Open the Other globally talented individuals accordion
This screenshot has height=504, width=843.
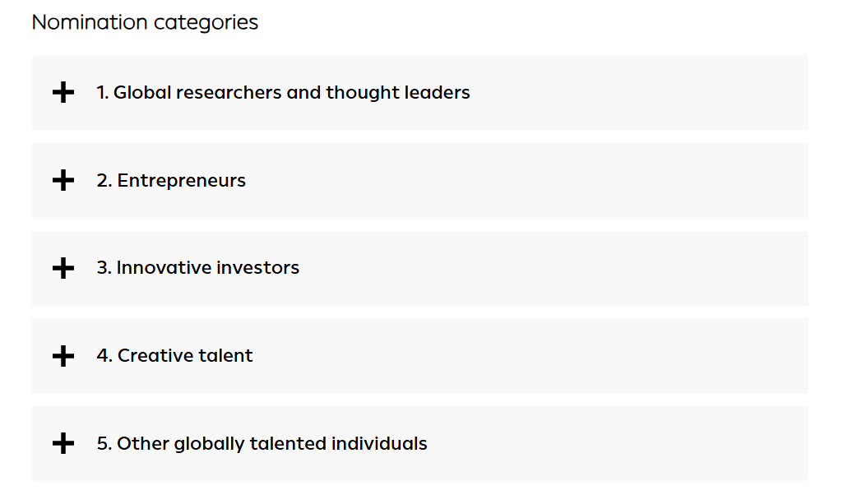coord(420,443)
